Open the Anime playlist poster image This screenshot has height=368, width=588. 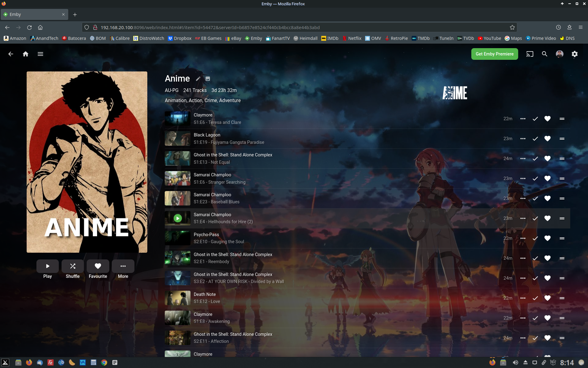(x=87, y=162)
